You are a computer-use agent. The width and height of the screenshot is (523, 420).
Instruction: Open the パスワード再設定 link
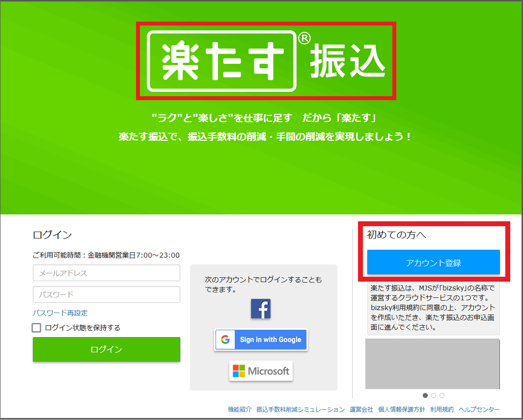(x=60, y=313)
